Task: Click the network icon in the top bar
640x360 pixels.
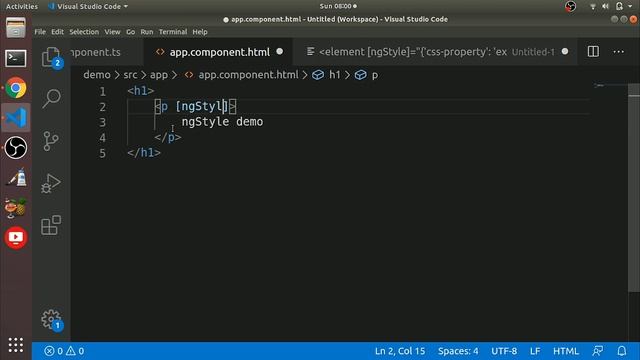Action: [x=593, y=6]
